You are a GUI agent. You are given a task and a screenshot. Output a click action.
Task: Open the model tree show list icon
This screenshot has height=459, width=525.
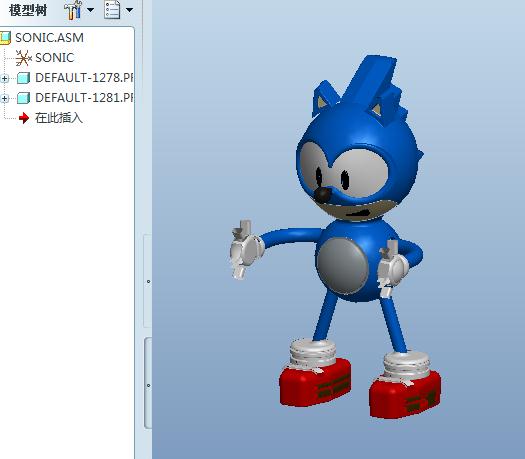pos(112,10)
